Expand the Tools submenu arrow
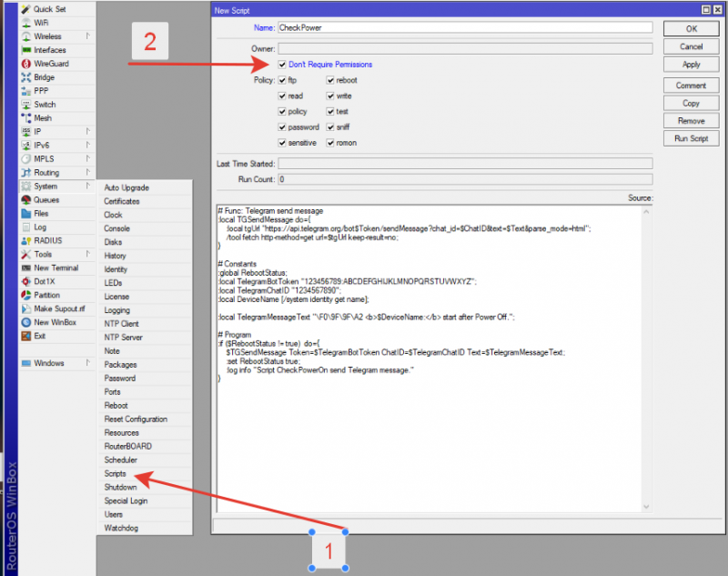The width and height of the screenshot is (728, 576). [x=87, y=255]
